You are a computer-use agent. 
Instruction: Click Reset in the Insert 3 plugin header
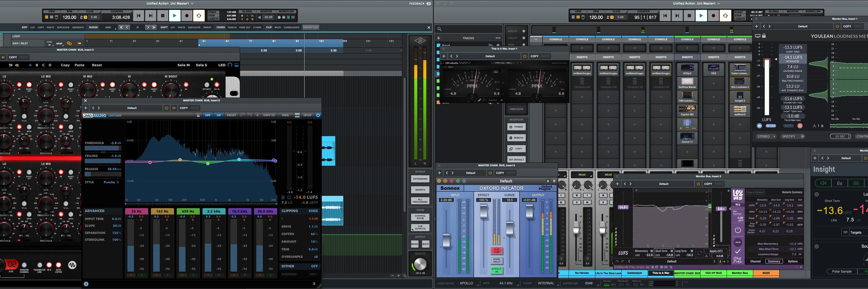coord(97,65)
